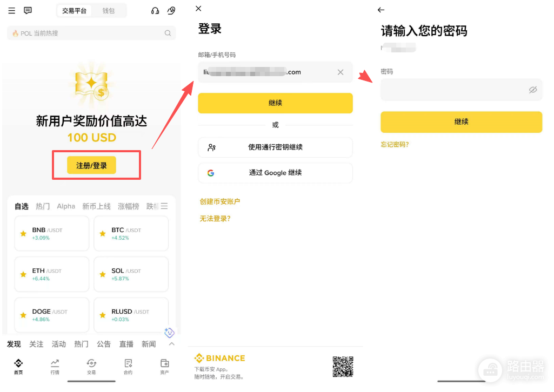The image size is (554, 392).
Task: Open the market tabs list menu icon
Action: tap(164, 206)
